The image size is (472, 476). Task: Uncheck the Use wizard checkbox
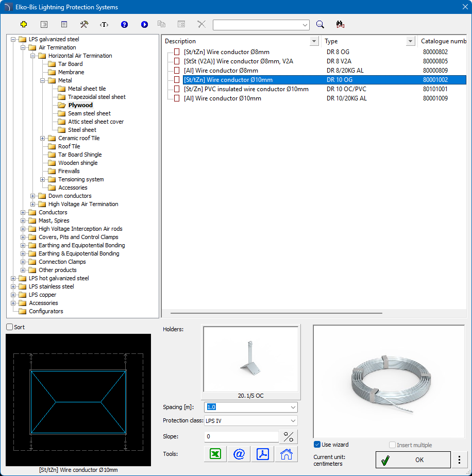pos(317,445)
